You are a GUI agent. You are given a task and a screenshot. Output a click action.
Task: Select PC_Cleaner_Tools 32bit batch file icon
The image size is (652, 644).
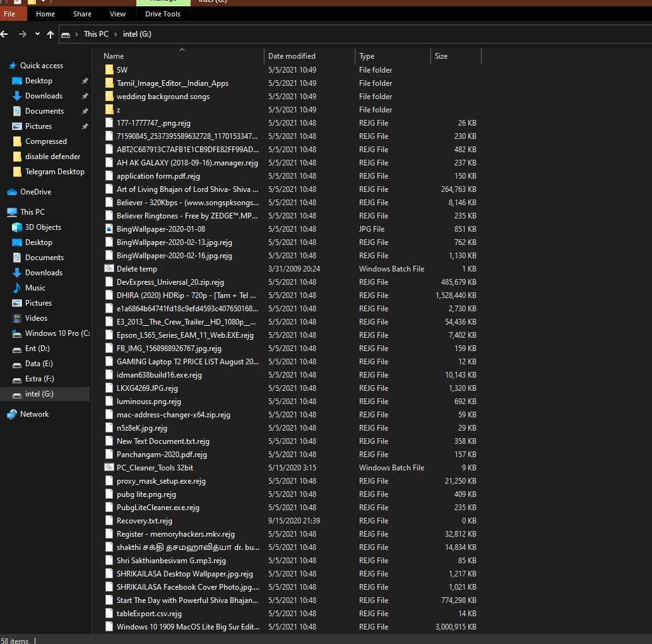tap(109, 468)
